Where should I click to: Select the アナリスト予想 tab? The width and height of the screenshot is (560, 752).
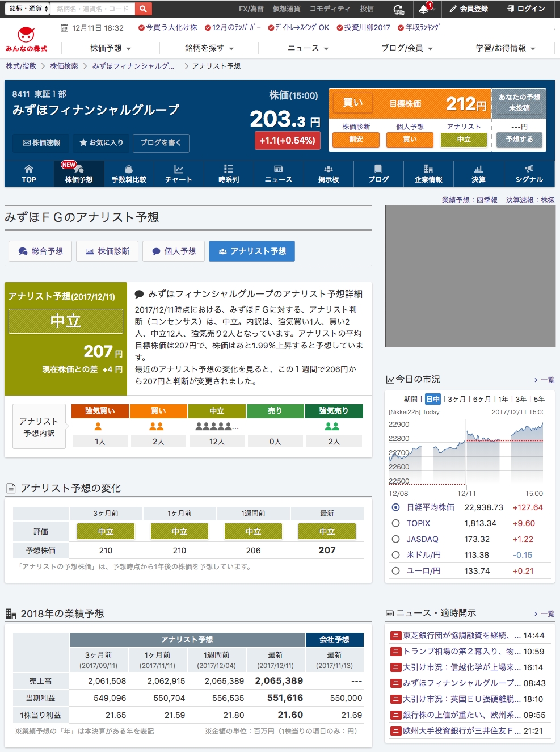coord(252,251)
